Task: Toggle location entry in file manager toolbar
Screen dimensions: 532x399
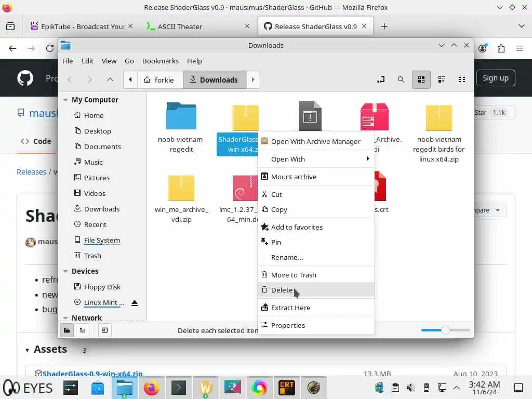Action: pyautogui.click(x=381, y=79)
